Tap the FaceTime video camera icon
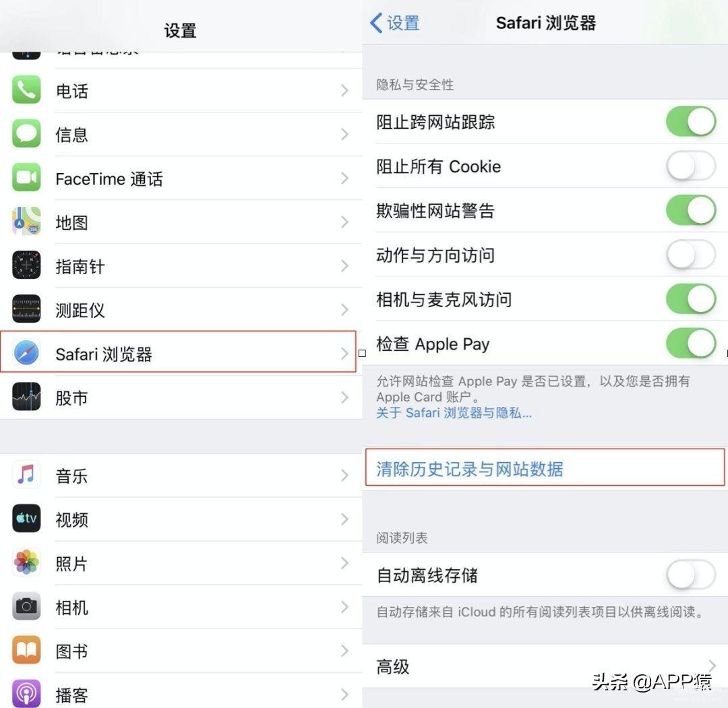The image size is (728, 708). [26, 177]
